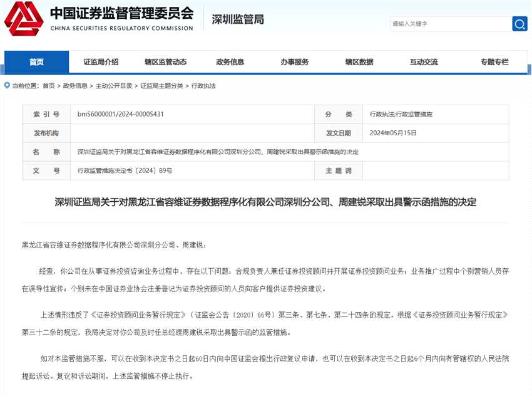
Task: Open the 辖区监管动态 menu item
Action: [166, 62]
